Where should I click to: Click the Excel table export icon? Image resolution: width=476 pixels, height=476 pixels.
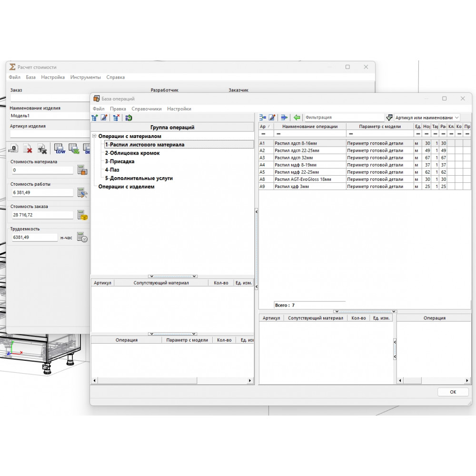click(74, 149)
